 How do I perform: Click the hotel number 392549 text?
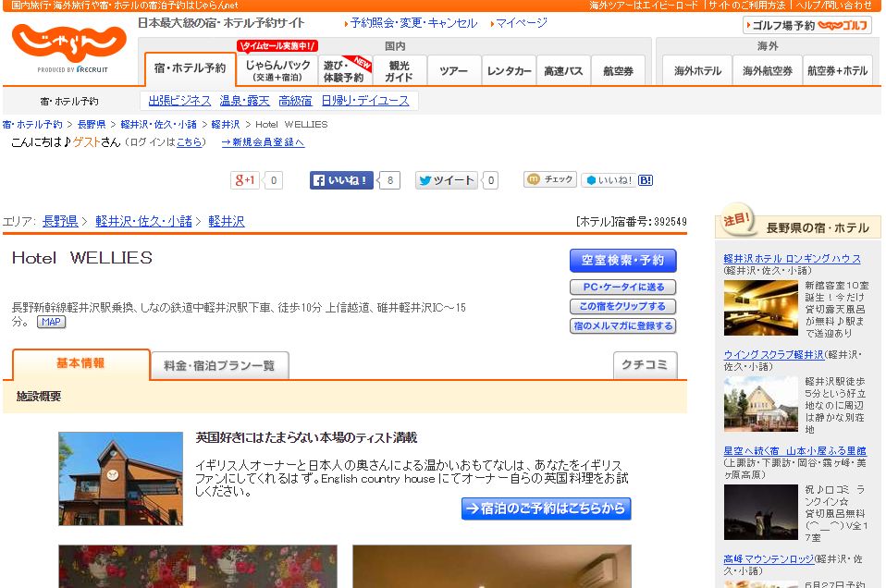[671, 221]
